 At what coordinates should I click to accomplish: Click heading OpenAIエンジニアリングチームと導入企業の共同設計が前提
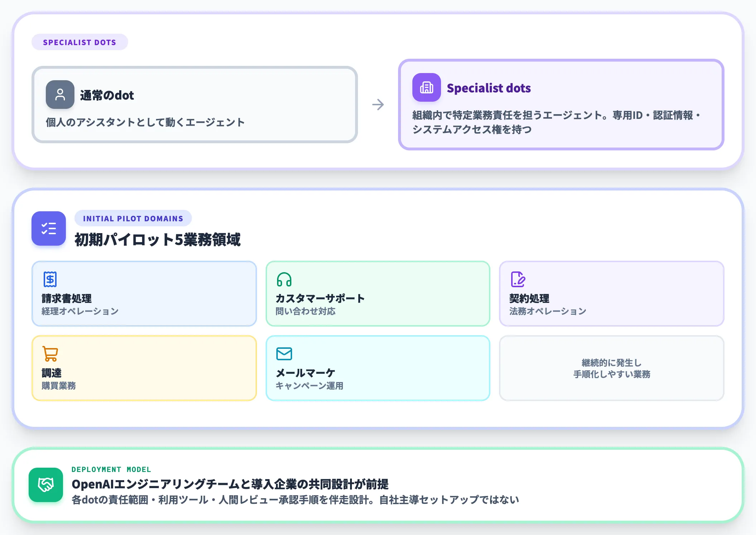230,484
